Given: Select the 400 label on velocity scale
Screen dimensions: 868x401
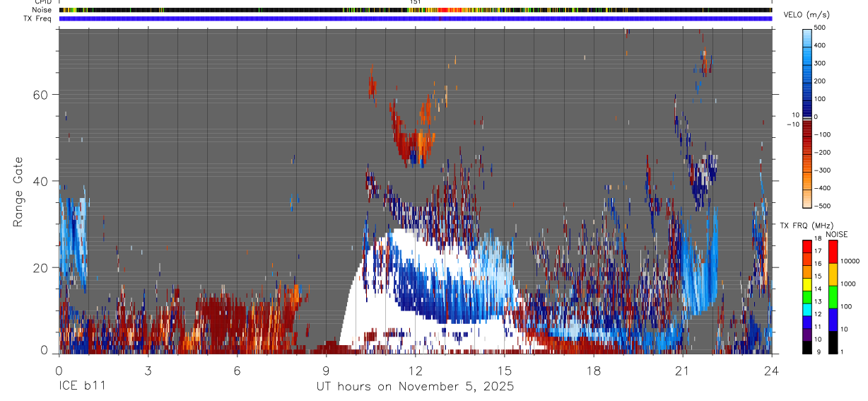Looking at the screenshot, I should (821, 45).
